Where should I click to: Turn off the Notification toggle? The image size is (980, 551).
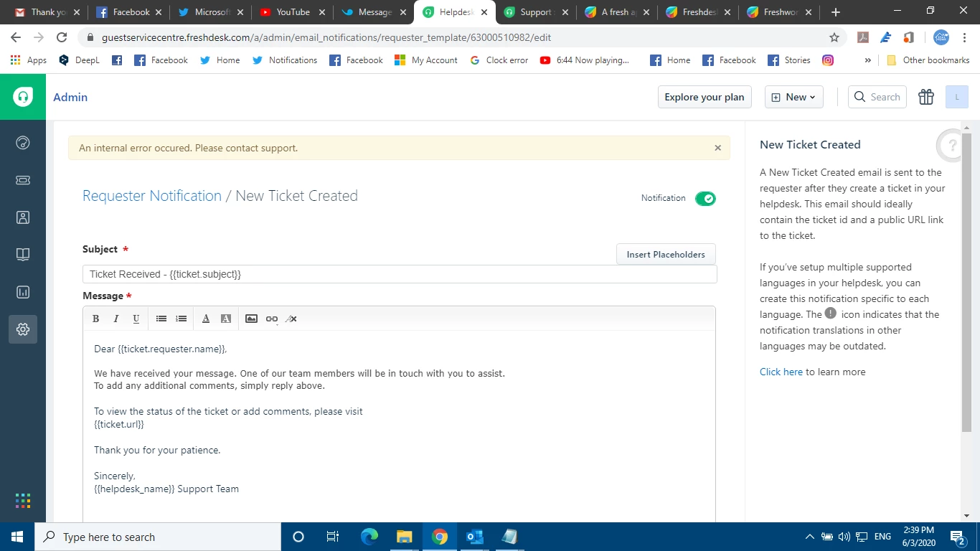(x=705, y=199)
